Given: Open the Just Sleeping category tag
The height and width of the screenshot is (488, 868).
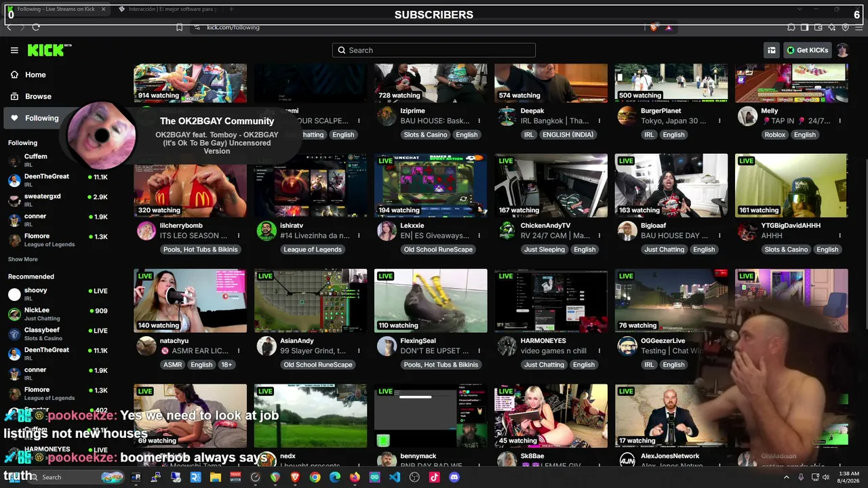Looking at the screenshot, I should point(545,249).
